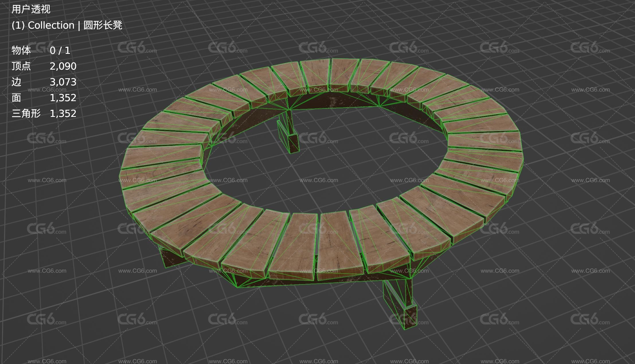Click the 面 statistics label
This screenshot has width=635, height=364.
pyautogui.click(x=16, y=98)
